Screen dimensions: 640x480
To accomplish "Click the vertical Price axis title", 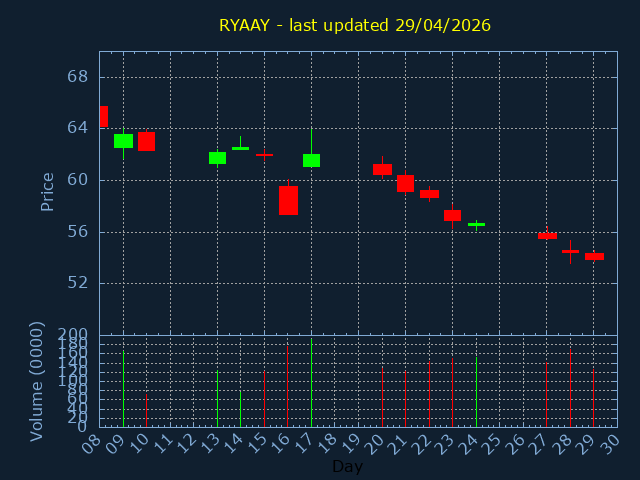I will tap(47, 192).
